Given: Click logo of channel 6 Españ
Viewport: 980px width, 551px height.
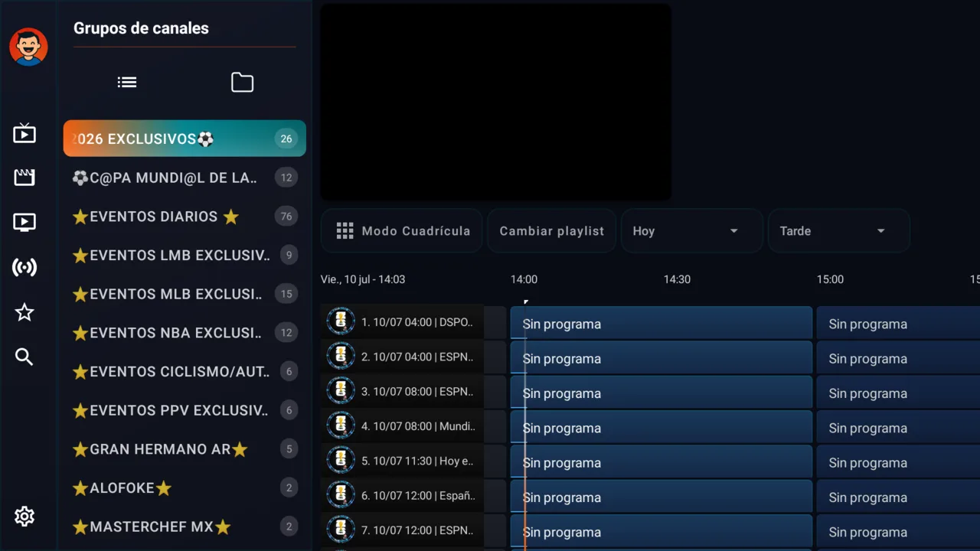Looking at the screenshot, I should (x=341, y=495).
